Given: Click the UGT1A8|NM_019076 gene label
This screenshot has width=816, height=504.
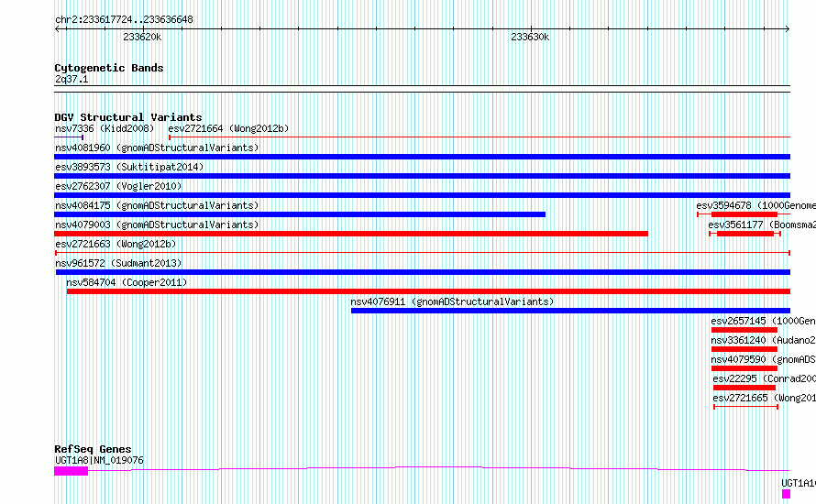Looking at the screenshot, I should (99, 460).
